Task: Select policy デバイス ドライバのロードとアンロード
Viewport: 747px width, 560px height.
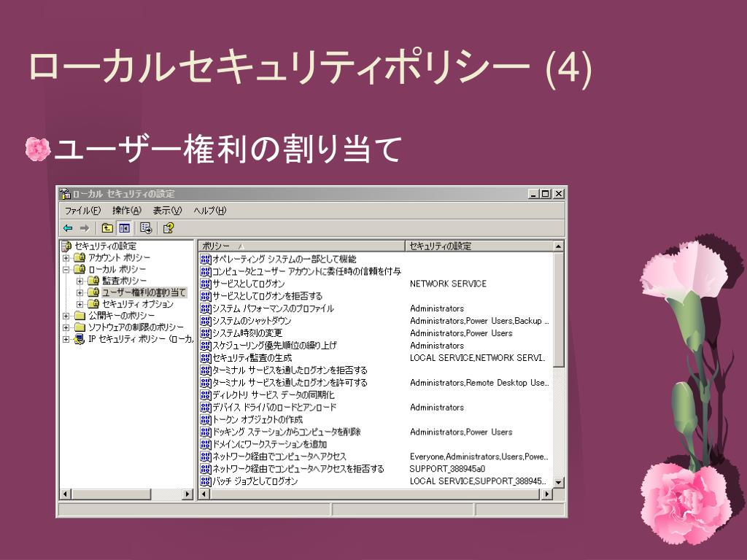Action: click(x=274, y=408)
